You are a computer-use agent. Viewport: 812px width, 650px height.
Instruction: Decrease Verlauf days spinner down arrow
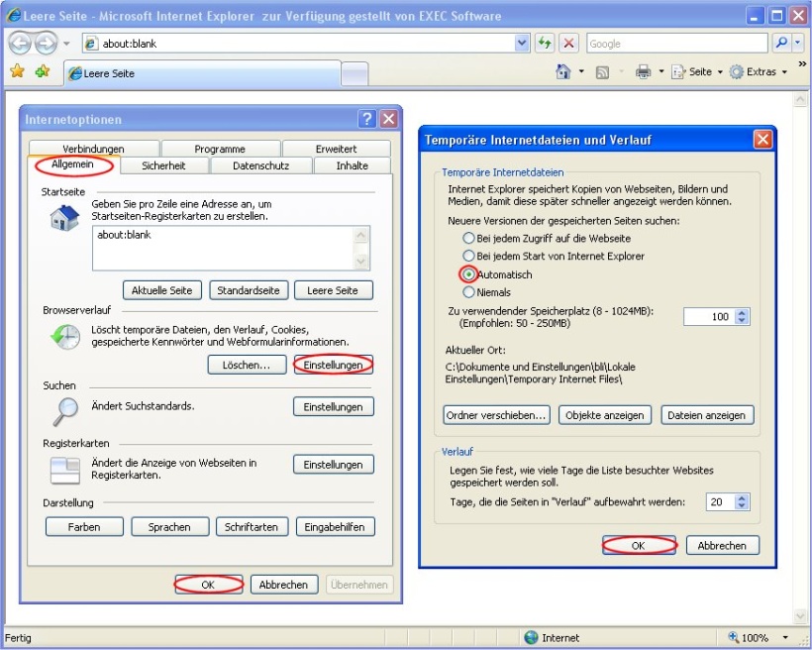click(x=742, y=506)
